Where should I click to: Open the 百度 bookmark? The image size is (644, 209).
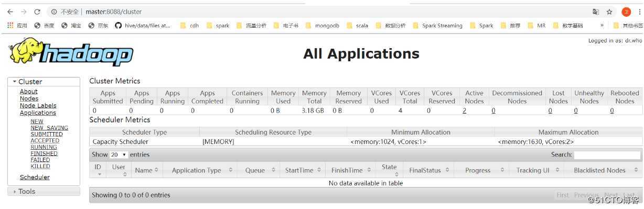point(45,25)
